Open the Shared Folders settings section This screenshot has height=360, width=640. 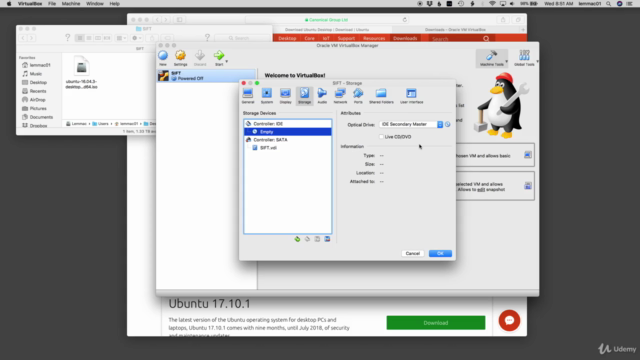click(x=381, y=96)
